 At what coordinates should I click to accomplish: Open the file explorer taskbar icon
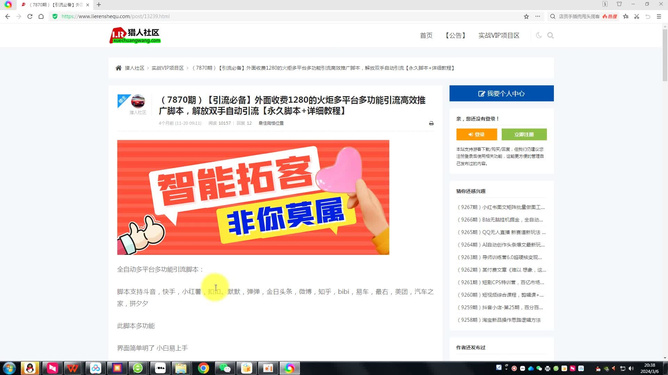click(x=181, y=368)
